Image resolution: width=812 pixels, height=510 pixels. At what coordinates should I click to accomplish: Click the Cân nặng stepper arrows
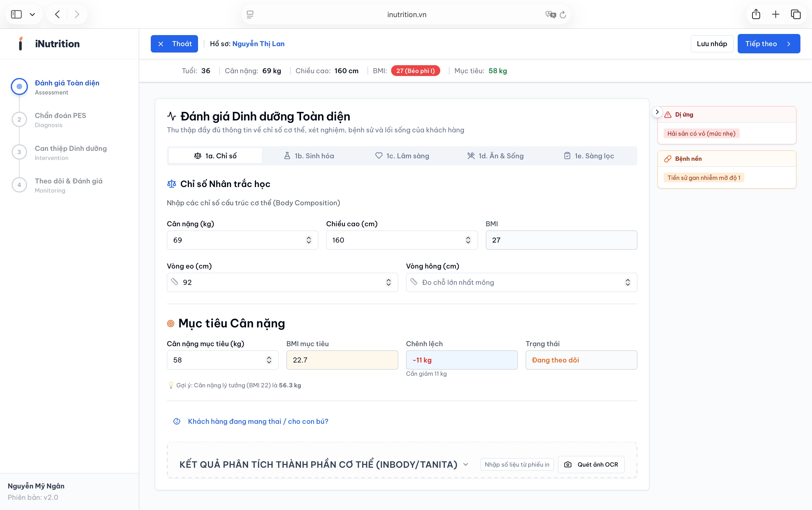click(309, 240)
